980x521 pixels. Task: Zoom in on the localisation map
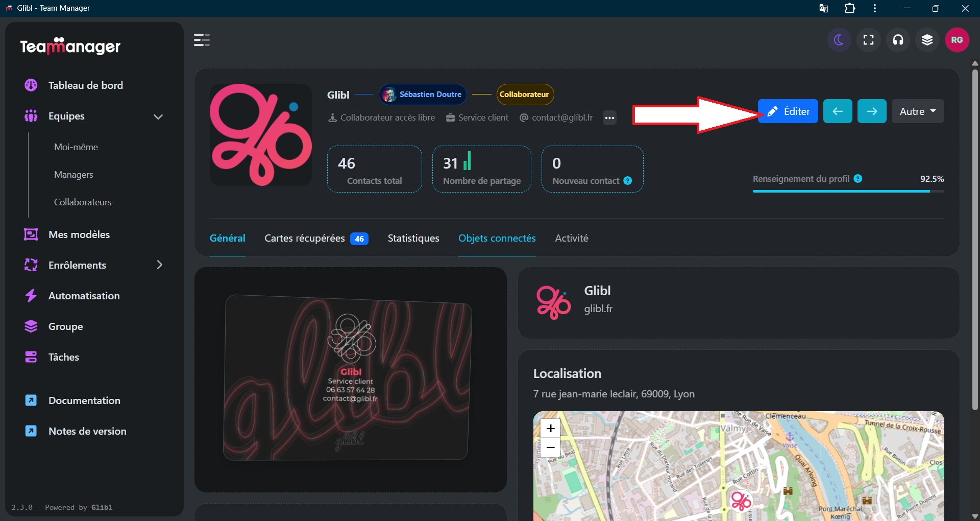(x=550, y=428)
